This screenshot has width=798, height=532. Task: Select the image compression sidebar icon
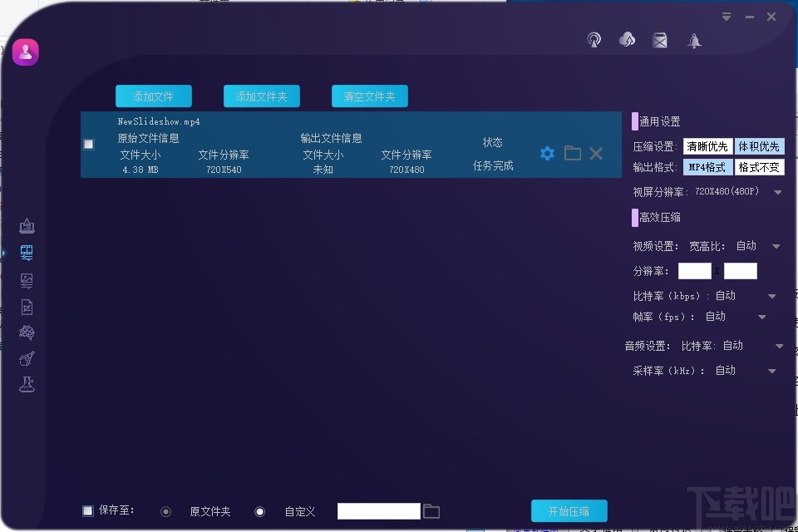[27, 281]
